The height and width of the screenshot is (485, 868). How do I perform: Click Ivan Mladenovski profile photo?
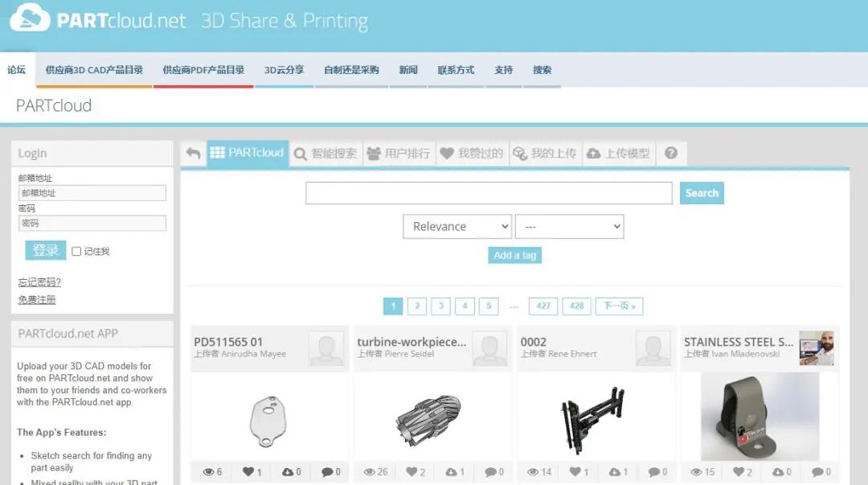[817, 348]
